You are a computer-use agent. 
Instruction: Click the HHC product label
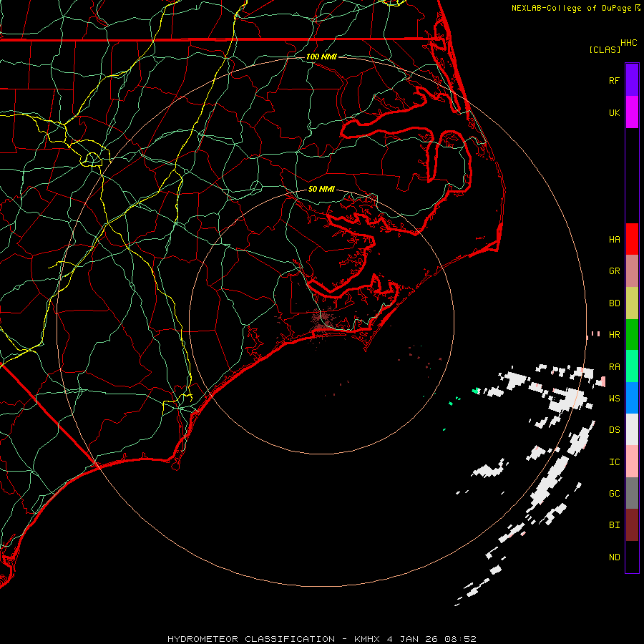[x=628, y=43]
